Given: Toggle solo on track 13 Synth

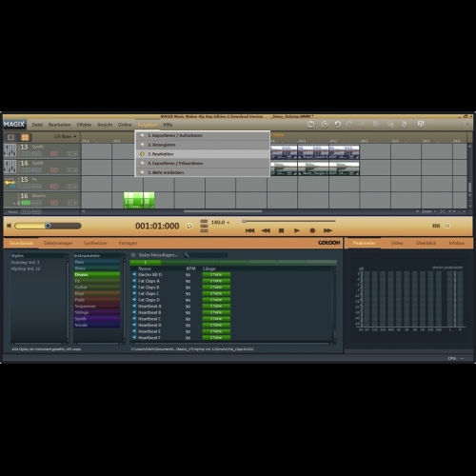Looking at the screenshot, I should [26, 154].
